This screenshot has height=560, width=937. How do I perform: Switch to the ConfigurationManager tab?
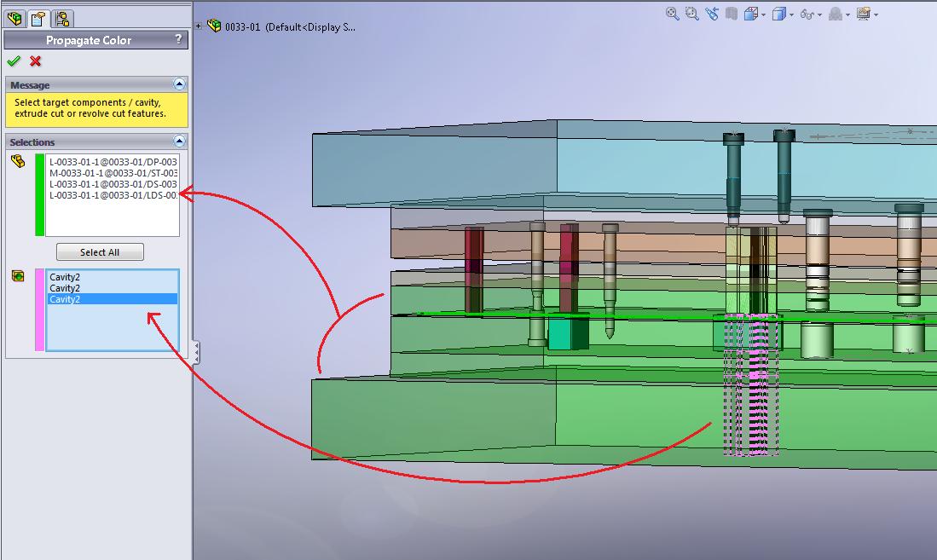[x=62, y=19]
